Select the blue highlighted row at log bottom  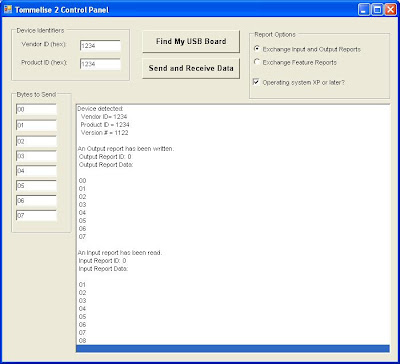[x=233, y=348]
